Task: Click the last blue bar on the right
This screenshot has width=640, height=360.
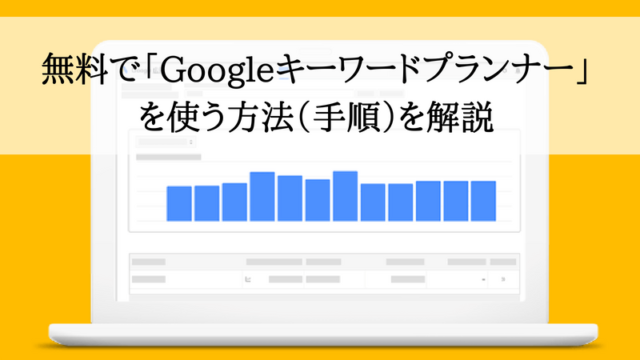Action: 484,201
